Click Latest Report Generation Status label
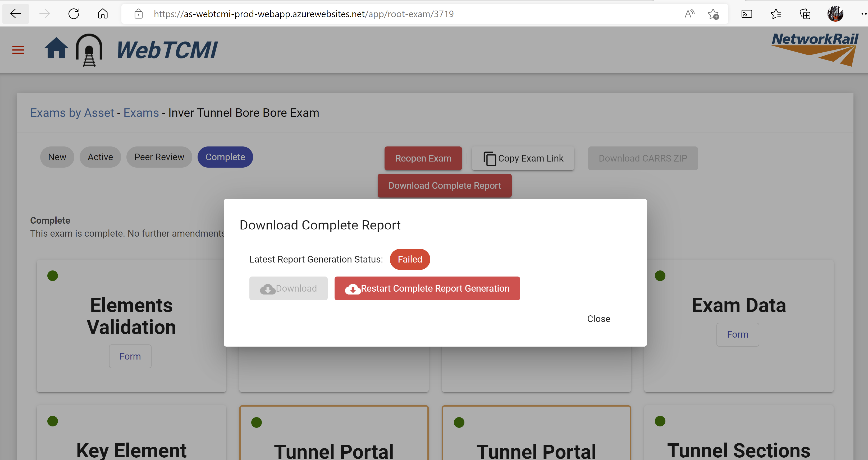 (316, 259)
